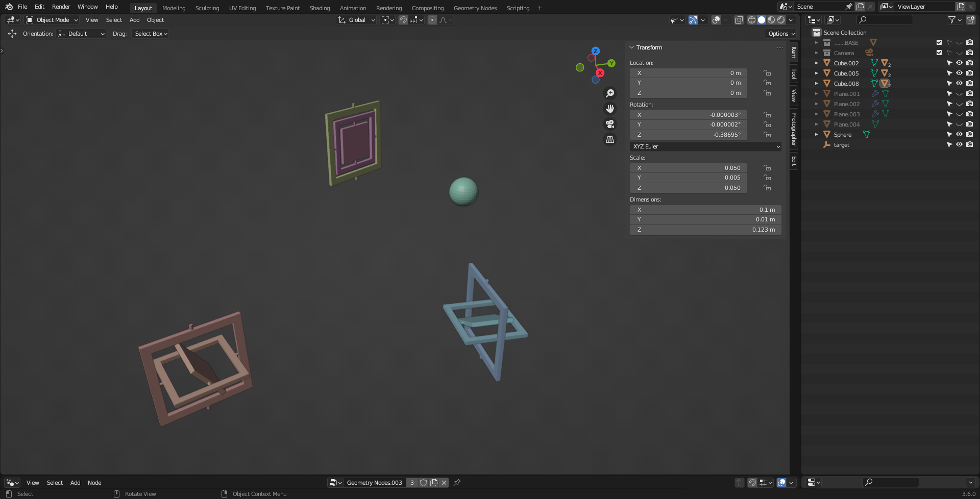
Task: Hide Sphere in viewport via eye icon
Action: pos(959,135)
